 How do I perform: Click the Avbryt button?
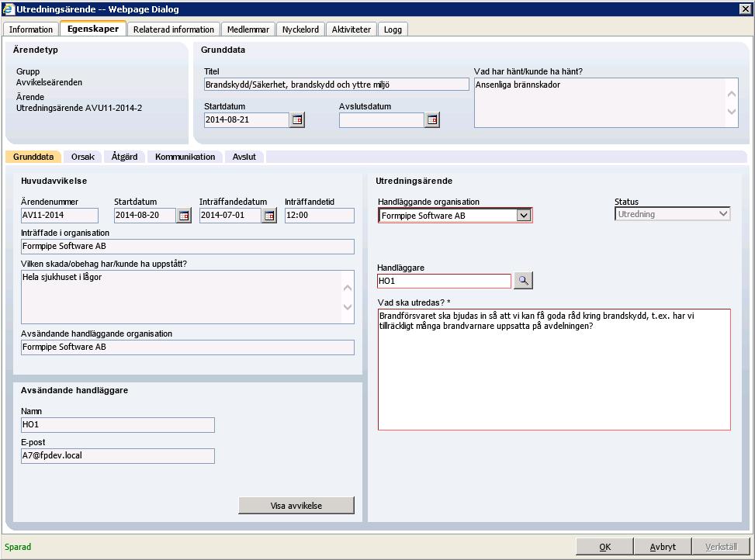click(x=663, y=547)
